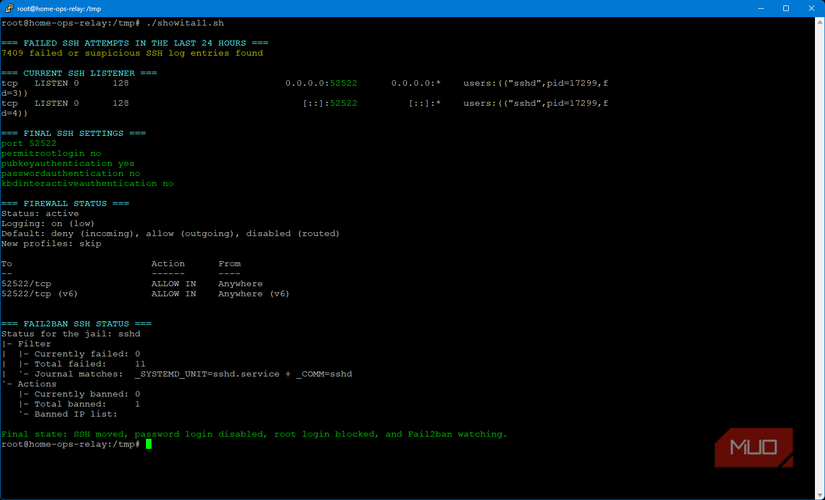Click the scrollbar up arrow
Screen dimensions: 825x500
820,22
